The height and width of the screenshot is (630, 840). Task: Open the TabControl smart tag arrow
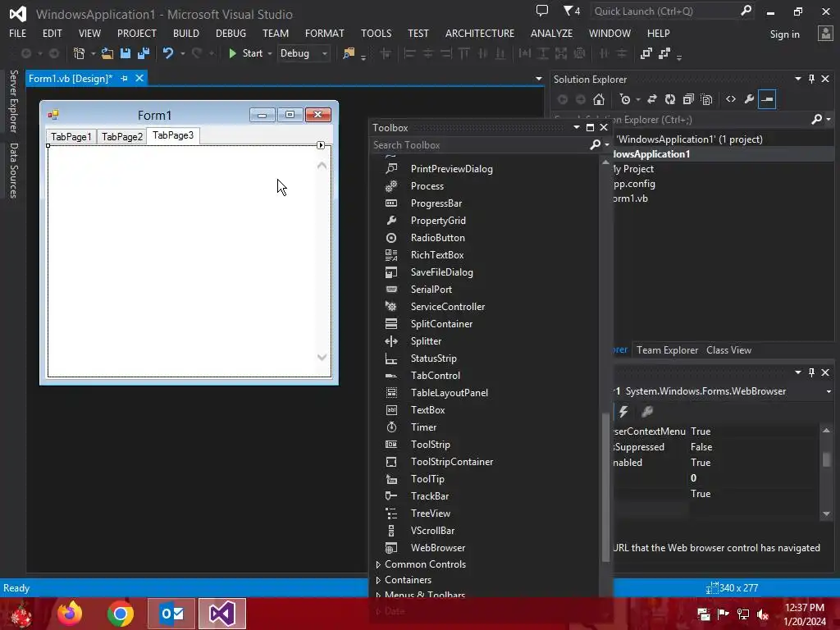[x=321, y=145]
